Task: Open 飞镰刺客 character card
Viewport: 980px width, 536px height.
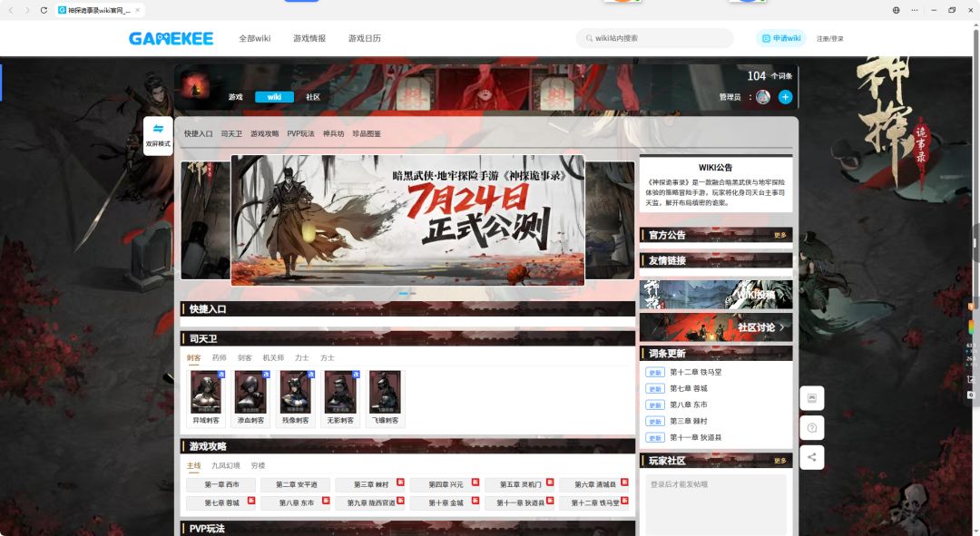Action: pos(385,398)
